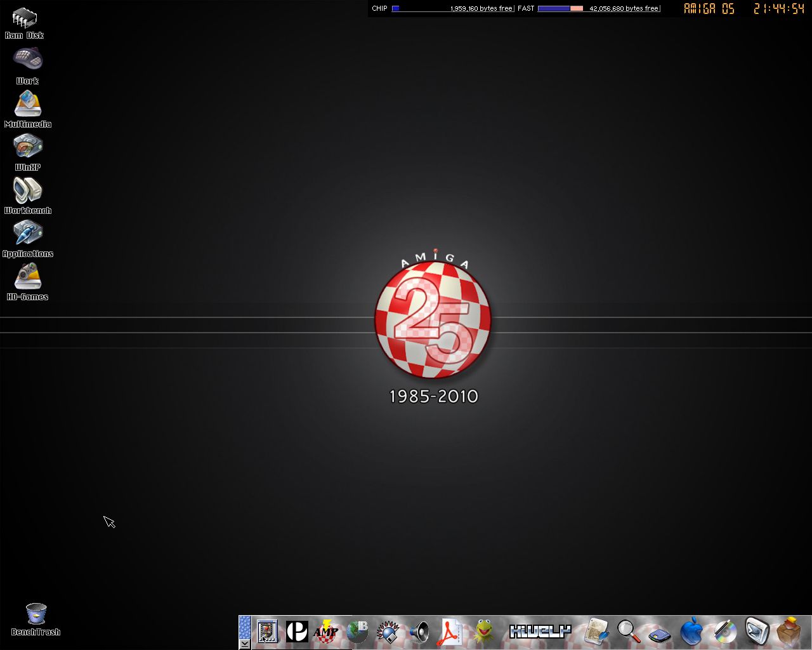The width and height of the screenshot is (812, 650).
Task: Launch the brown box dock icon
Action: click(x=789, y=632)
